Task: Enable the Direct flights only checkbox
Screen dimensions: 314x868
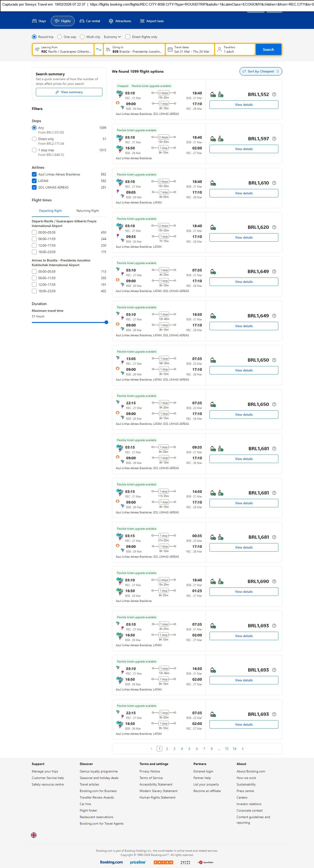Action: click(x=128, y=37)
